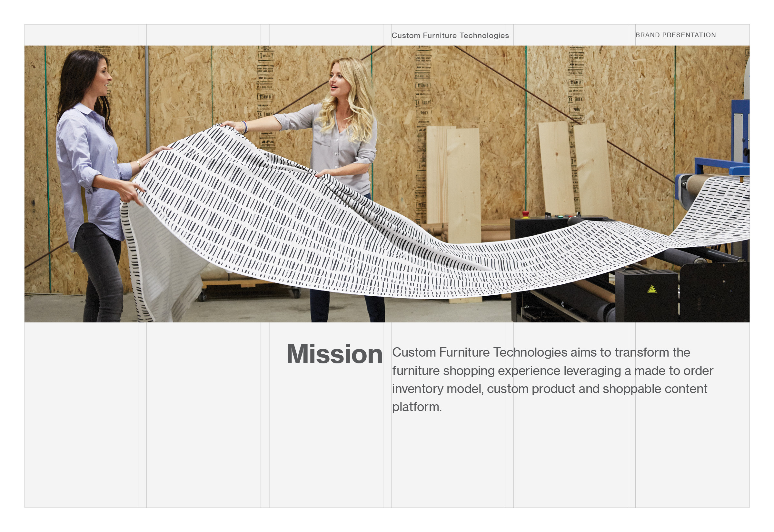Viewport: 774px width, 532px height.
Task: Click the yellow electrical warning triangle sign
Action: [x=652, y=289]
